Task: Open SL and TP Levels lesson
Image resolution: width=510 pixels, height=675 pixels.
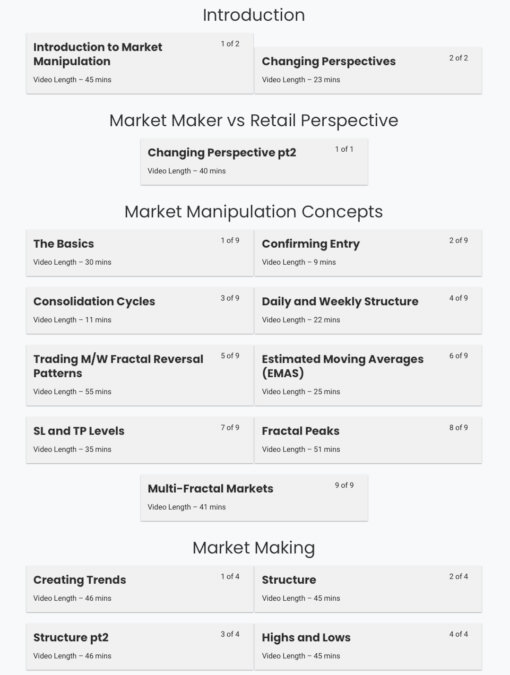Action: point(139,440)
